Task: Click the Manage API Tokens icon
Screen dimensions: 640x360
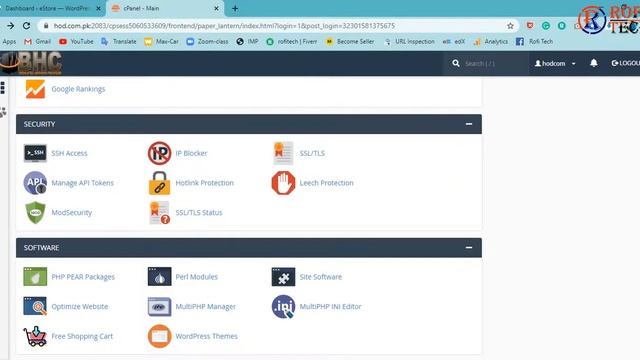Action: pos(35,183)
